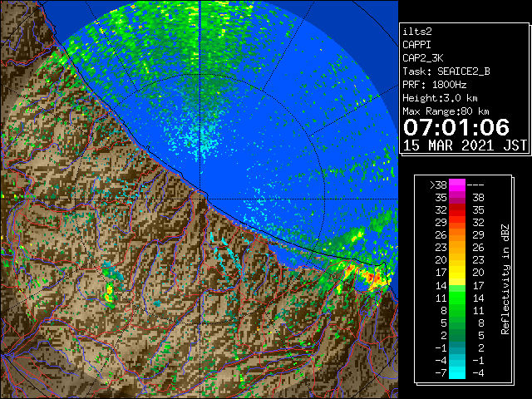This screenshot has height=399, width=532.
Task: Click the cyan -7 dBZ legend swatch
Action: [457, 372]
